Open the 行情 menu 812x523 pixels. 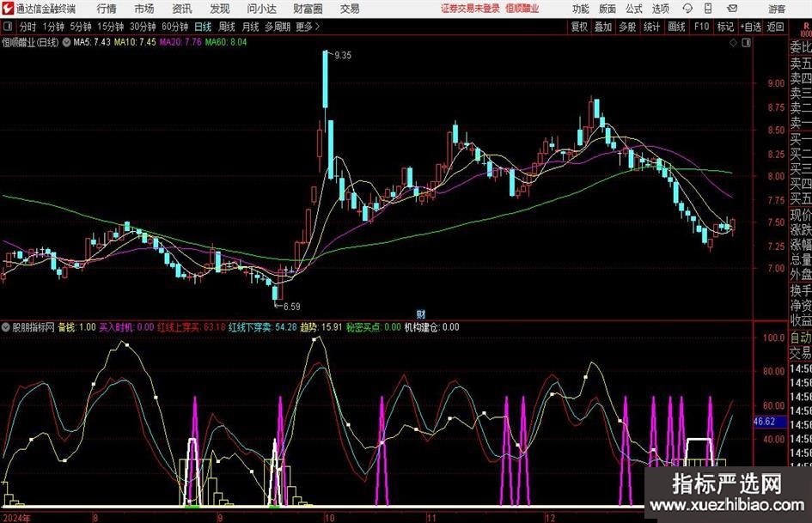[107, 9]
